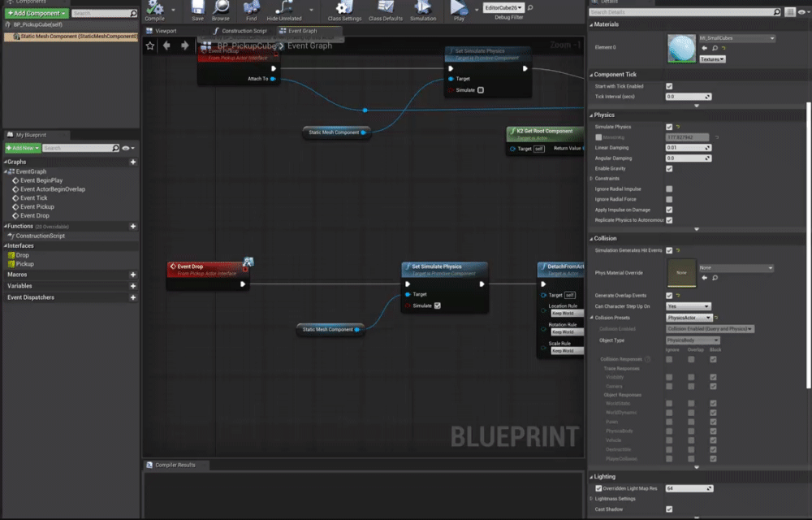Open the Details property matrix grid icon

[790, 12]
